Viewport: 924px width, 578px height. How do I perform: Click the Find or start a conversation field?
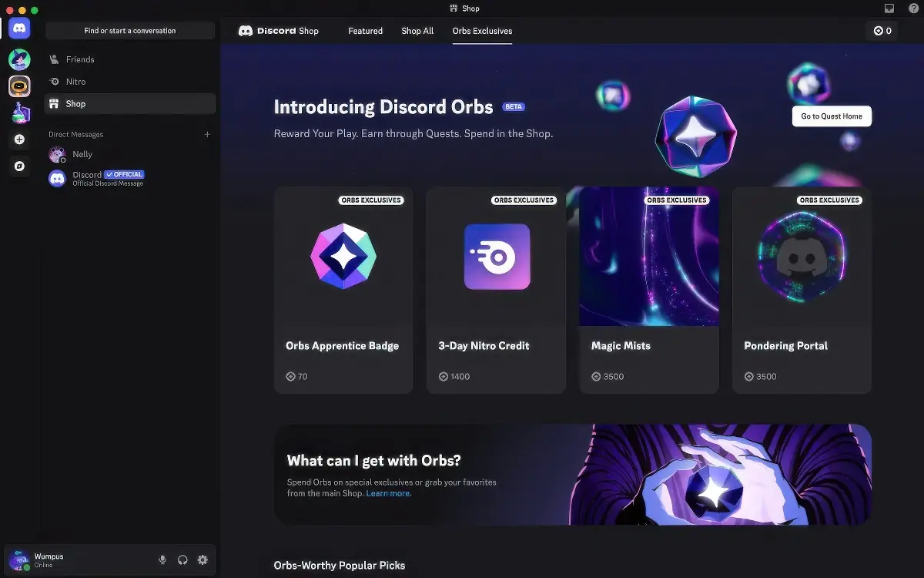[129, 31]
